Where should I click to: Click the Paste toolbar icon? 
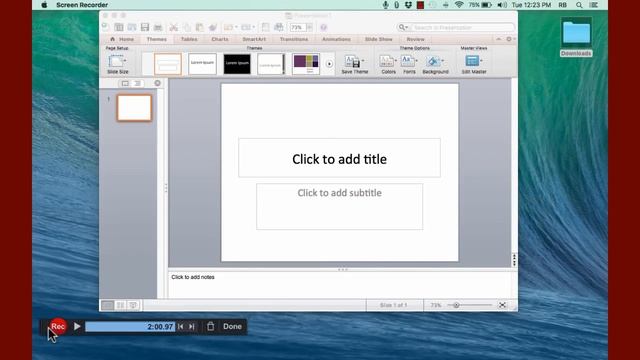[x=200, y=27]
